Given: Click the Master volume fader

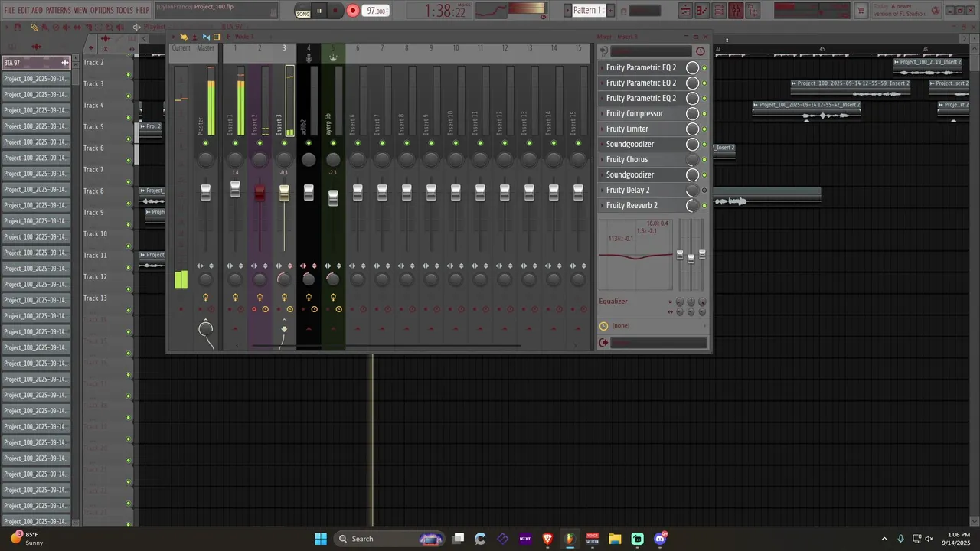Looking at the screenshot, I should pos(205,192).
